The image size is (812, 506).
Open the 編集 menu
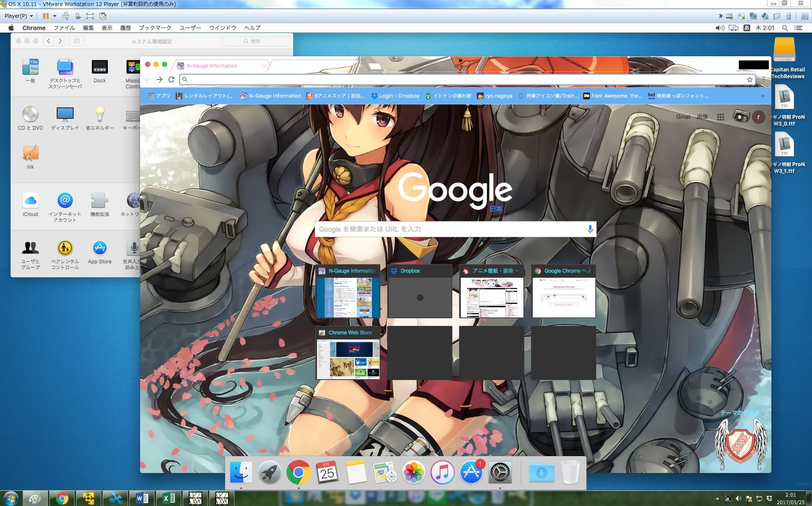[x=88, y=28]
